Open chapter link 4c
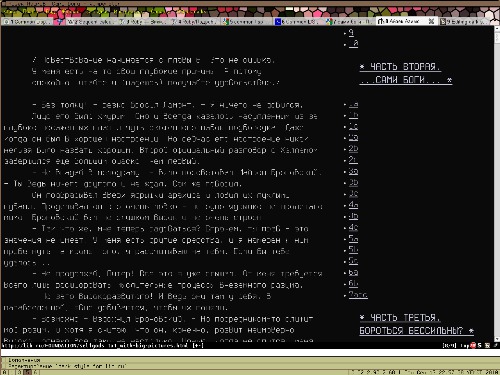This screenshot has width=500, height=375. (353, 228)
